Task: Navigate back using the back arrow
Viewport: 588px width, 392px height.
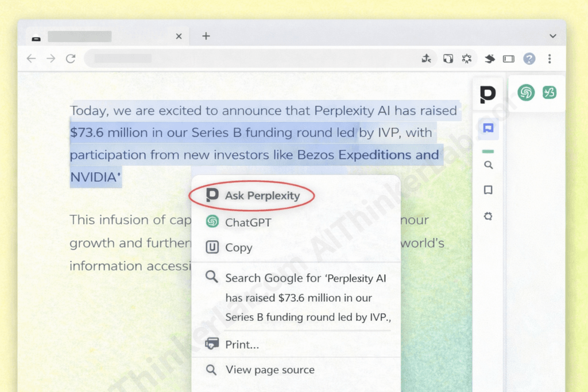Action: click(x=32, y=58)
